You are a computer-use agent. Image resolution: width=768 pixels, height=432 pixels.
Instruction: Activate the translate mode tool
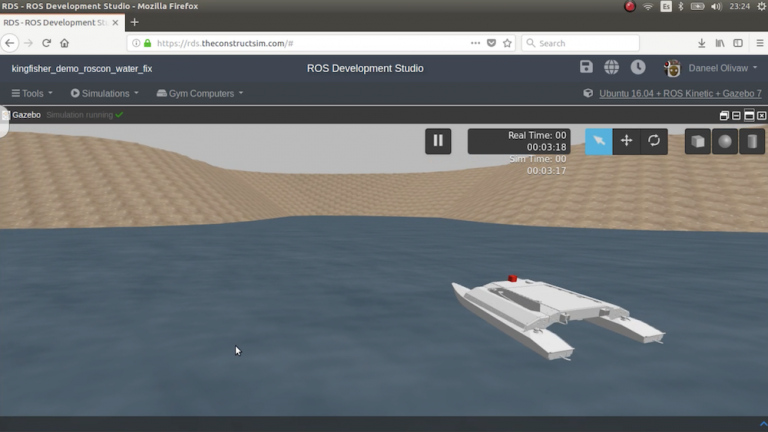(x=626, y=141)
